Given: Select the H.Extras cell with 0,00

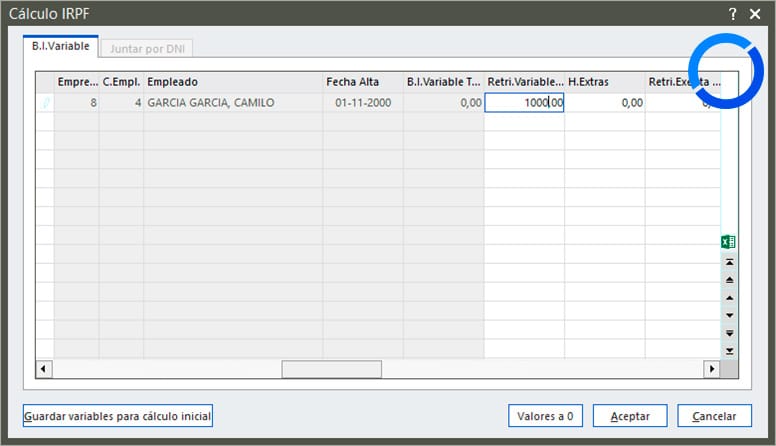Looking at the screenshot, I should pos(605,102).
